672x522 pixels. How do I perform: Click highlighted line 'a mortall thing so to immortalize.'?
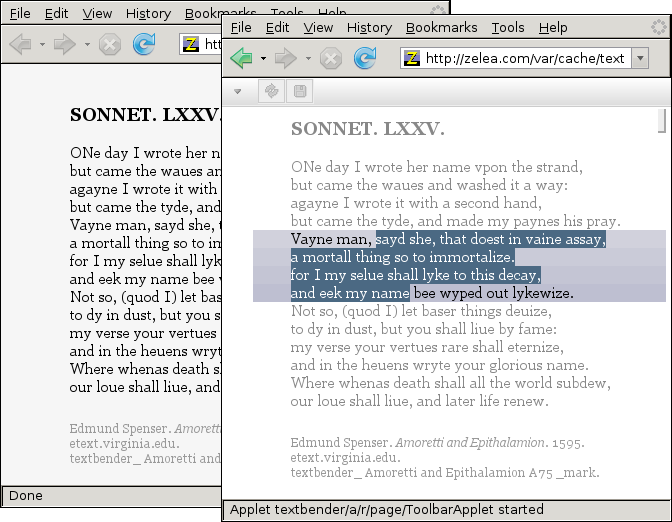pos(402,257)
